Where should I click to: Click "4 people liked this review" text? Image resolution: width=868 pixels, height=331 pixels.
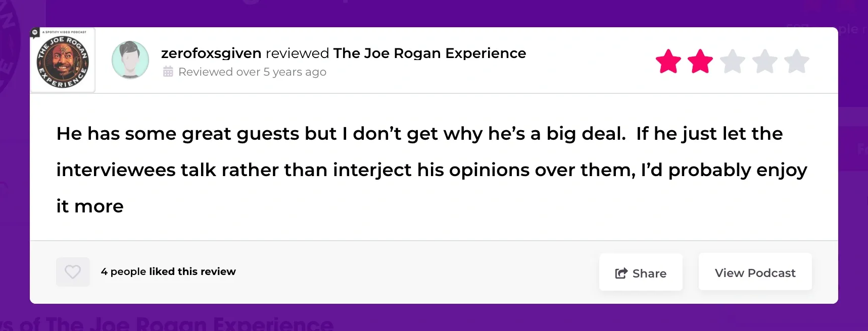pos(168,271)
